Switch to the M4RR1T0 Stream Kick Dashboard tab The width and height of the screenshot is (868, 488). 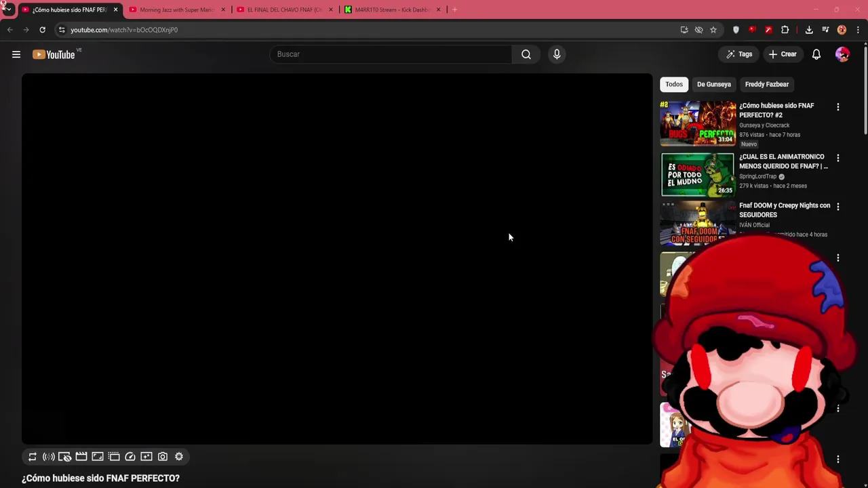pyautogui.click(x=392, y=9)
